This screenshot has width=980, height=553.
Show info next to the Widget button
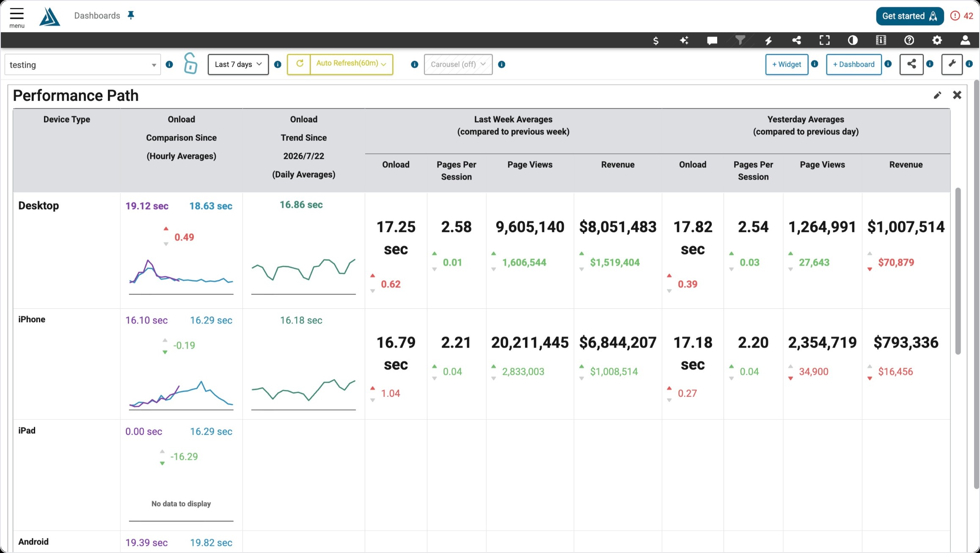click(815, 64)
